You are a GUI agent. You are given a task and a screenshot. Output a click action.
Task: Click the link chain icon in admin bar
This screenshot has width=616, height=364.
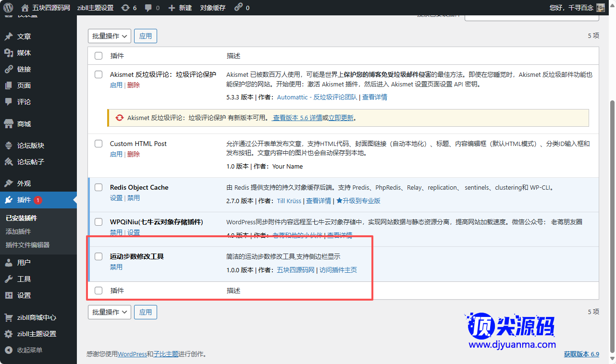point(238,8)
